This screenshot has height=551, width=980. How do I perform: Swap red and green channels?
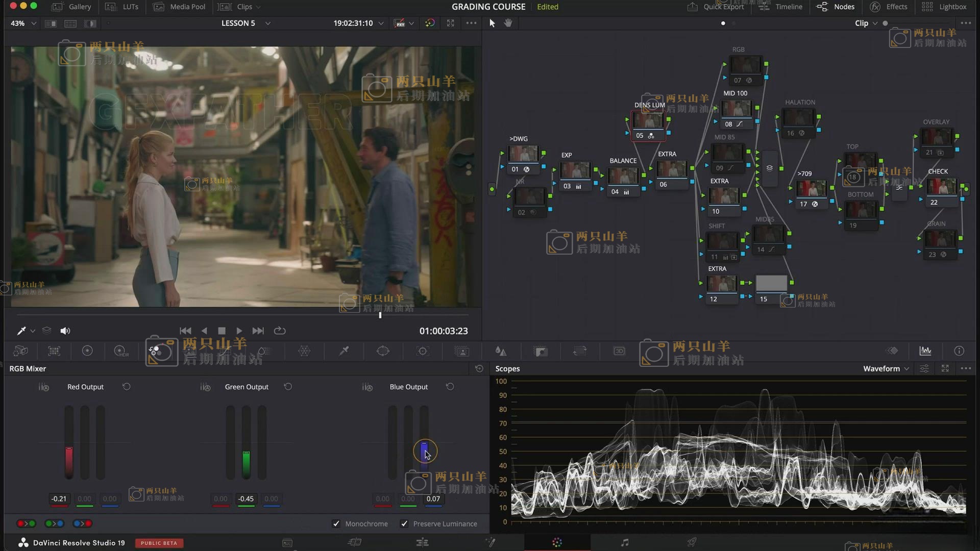click(26, 523)
